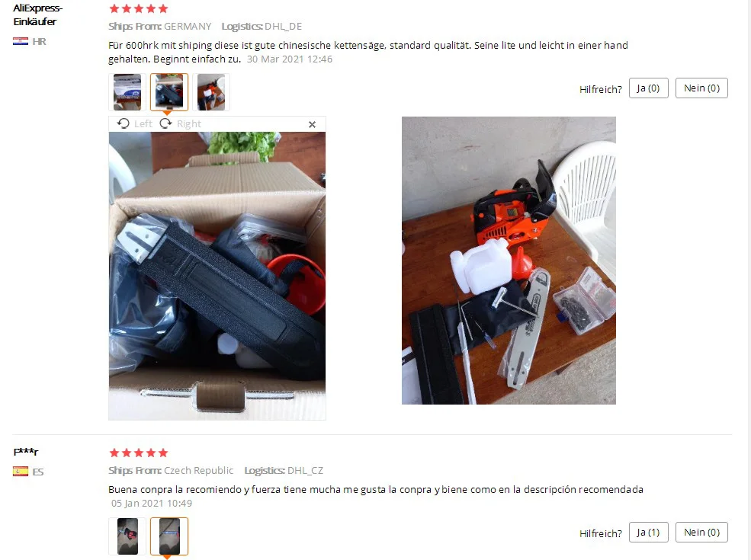The height and width of the screenshot is (560, 751).
Task: Click Nein (0) on the first review
Action: click(701, 88)
